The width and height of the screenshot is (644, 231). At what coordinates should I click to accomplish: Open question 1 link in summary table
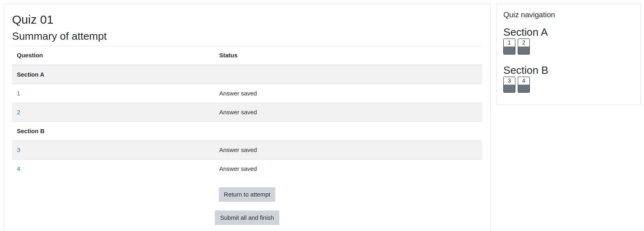(18, 93)
